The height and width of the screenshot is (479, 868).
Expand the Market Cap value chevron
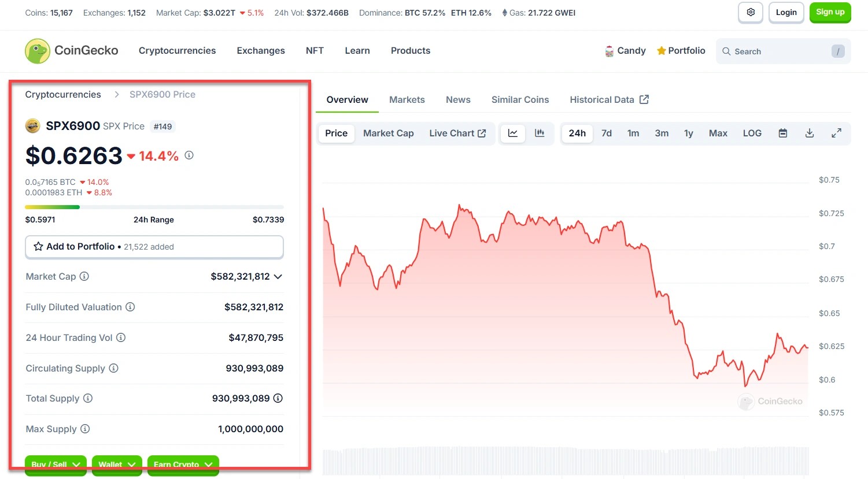click(x=278, y=277)
